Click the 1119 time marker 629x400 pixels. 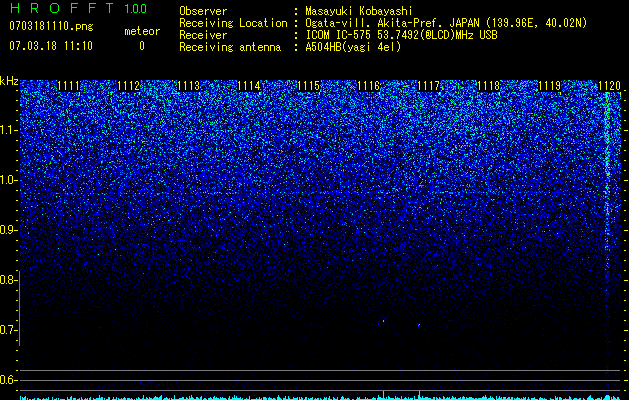[x=549, y=86]
